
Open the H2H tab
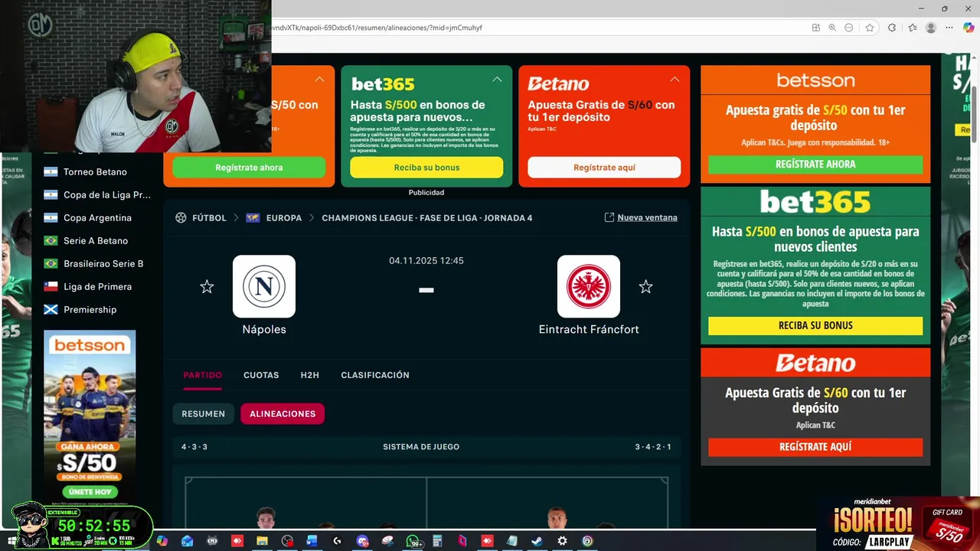click(309, 375)
